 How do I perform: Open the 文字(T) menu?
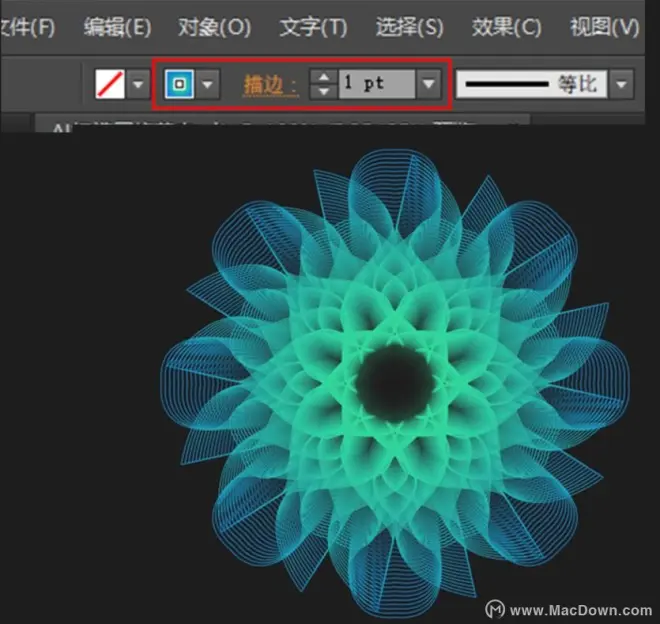[314, 28]
